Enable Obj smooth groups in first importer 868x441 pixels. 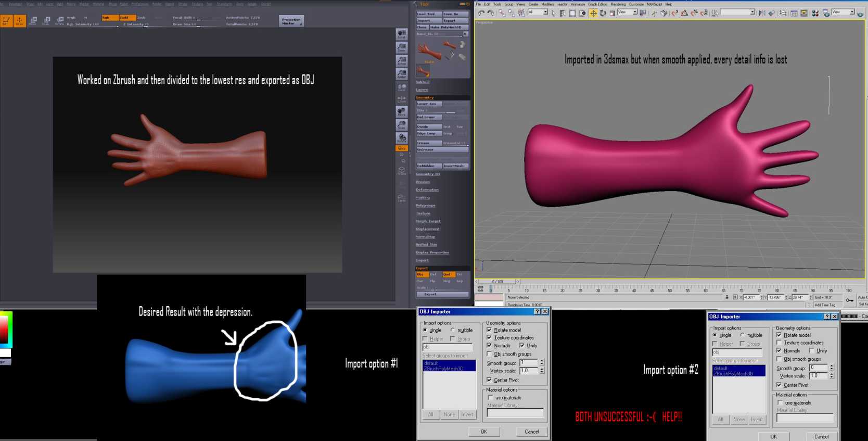click(x=489, y=354)
